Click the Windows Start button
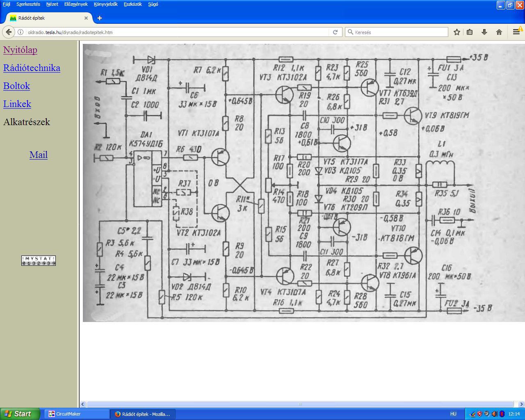The image size is (525, 420). coord(20,414)
